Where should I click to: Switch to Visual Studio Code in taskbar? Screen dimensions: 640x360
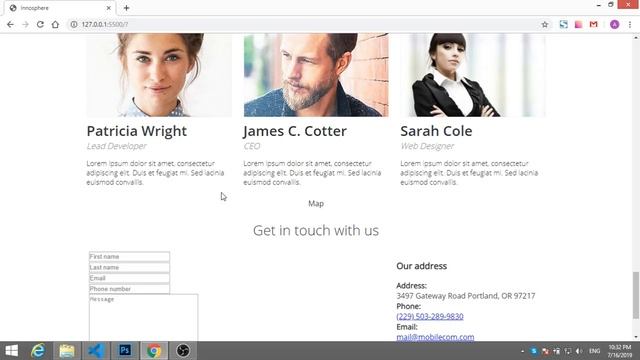(96, 351)
